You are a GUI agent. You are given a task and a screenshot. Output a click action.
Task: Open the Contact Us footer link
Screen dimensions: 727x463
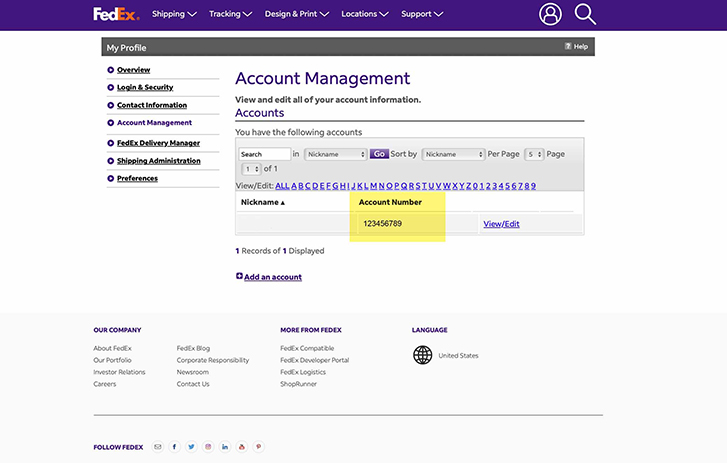pos(193,384)
